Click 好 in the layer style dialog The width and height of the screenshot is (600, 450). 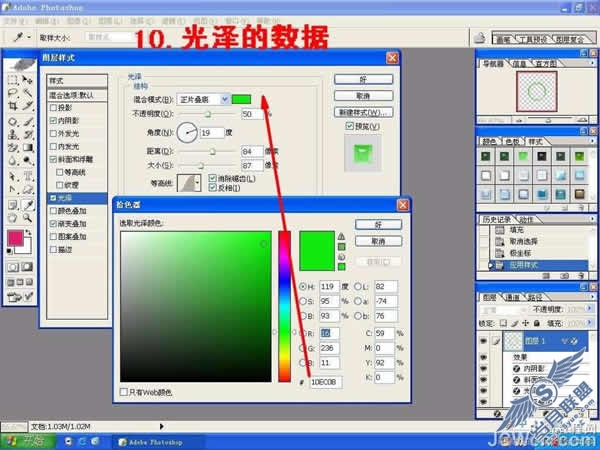pyautogui.click(x=364, y=80)
